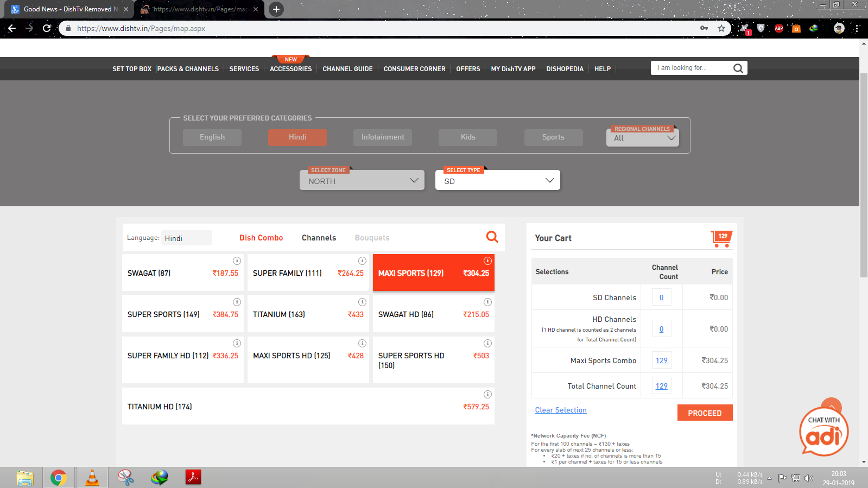Show info for SWAGAT HD (86) pack

(x=487, y=302)
